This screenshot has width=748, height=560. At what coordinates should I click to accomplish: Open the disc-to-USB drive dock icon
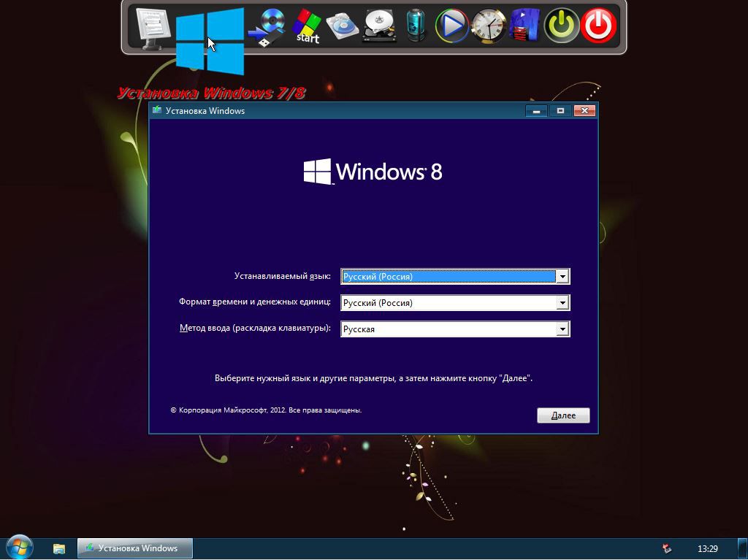click(267, 28)
